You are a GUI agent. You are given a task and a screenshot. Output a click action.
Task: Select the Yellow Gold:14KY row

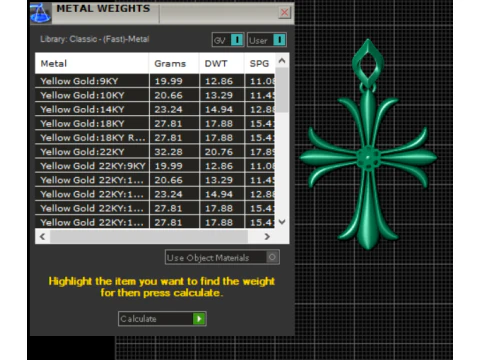155,109
